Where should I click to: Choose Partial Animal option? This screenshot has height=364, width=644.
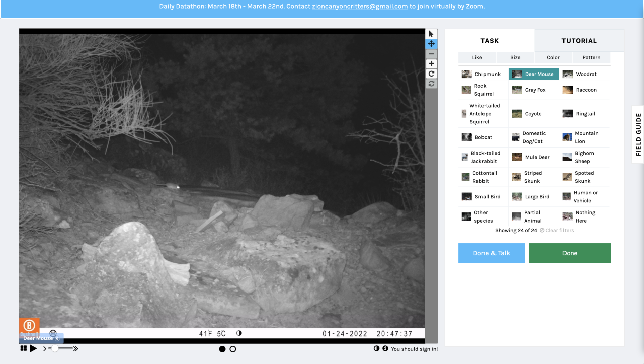tap(534, 216)
